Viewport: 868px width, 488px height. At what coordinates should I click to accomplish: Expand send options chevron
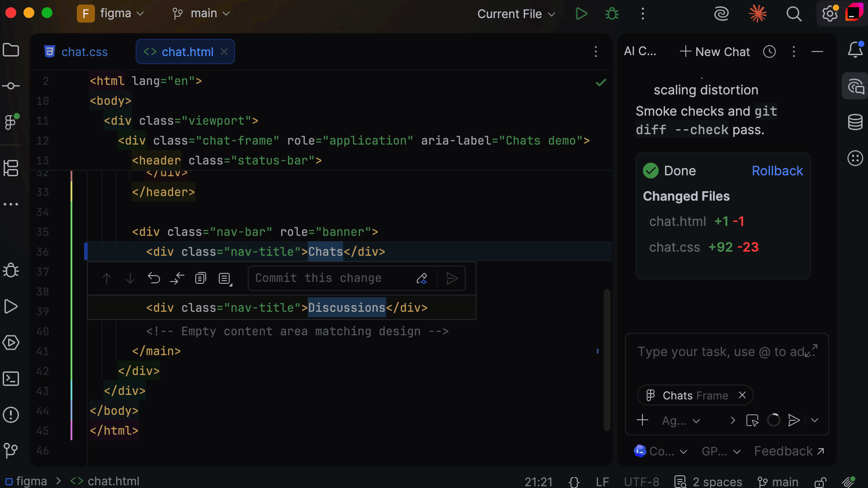[x=815, y=420]
